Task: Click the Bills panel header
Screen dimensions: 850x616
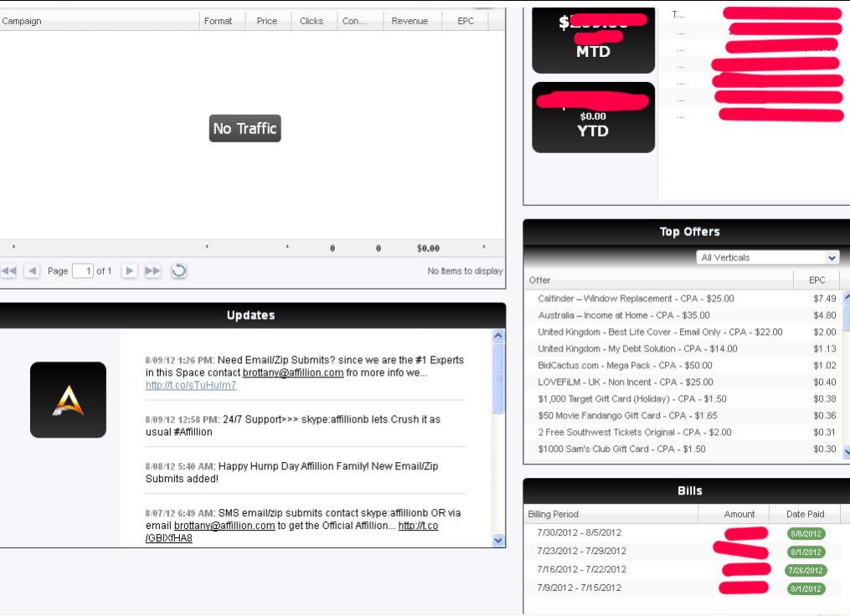Action: [x=687, y=490]
